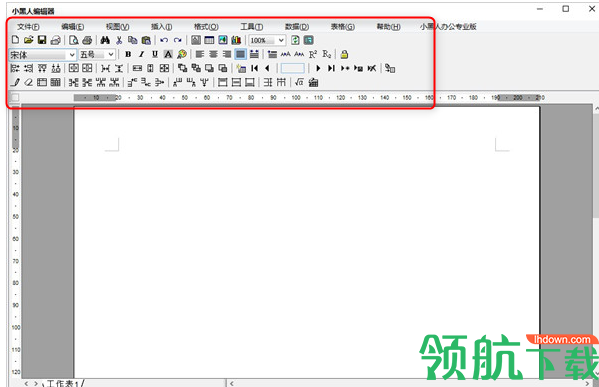Click the green refresh icon next to zoom

click(295, 40)
